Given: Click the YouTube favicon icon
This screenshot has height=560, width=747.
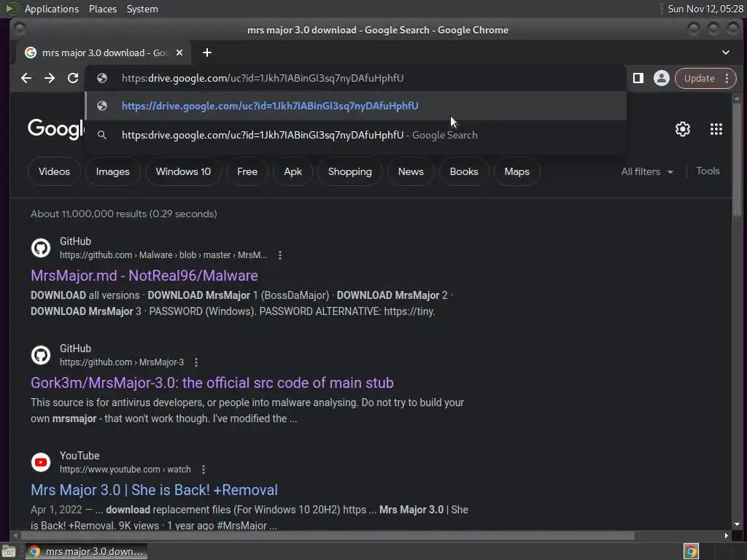Looking at the screenshot, I should point(41,462).
